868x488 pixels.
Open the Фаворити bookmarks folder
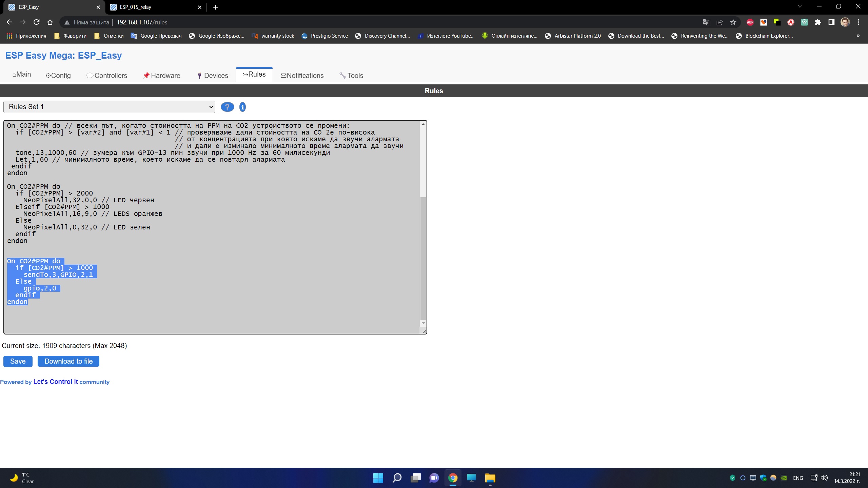[x=71, y=36]
